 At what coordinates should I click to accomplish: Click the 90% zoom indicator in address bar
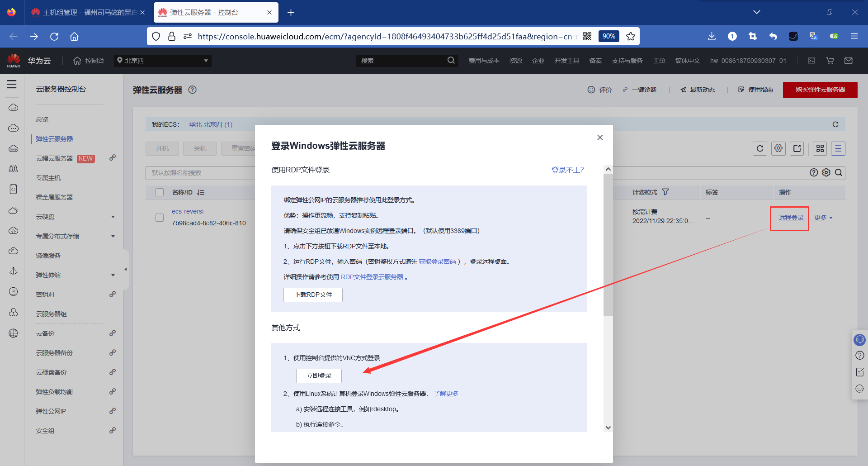[609, 36]
